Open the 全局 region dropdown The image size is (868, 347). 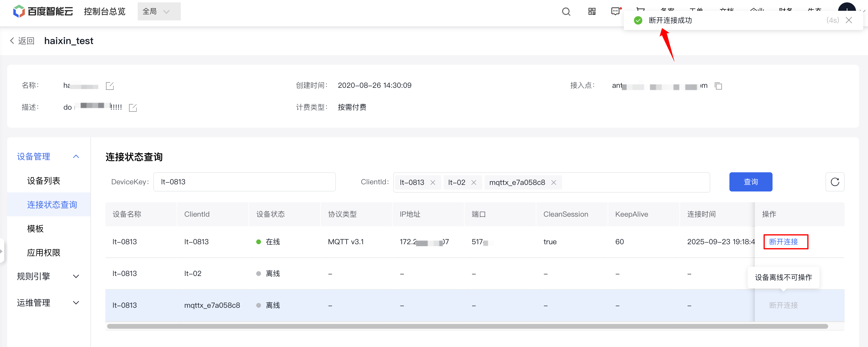click(159, 11)
